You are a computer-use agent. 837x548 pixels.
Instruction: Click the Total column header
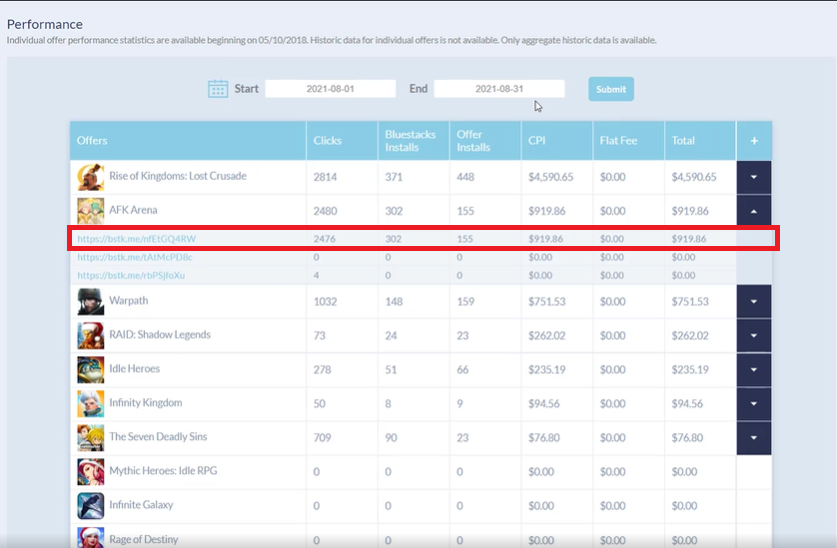[x=700, y=141]
